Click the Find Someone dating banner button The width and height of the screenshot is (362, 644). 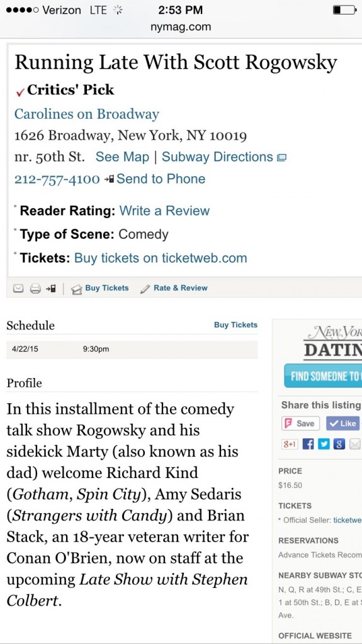coord(322,376)
